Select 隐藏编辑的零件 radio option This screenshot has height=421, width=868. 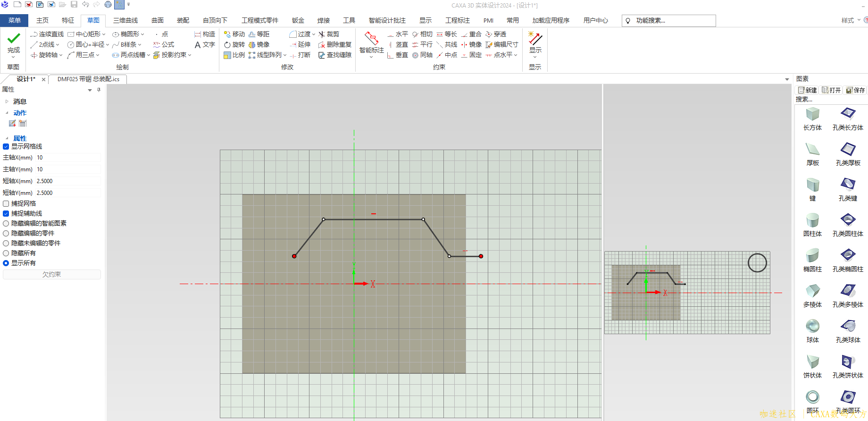pyautogui.click(x=6, y=233)
